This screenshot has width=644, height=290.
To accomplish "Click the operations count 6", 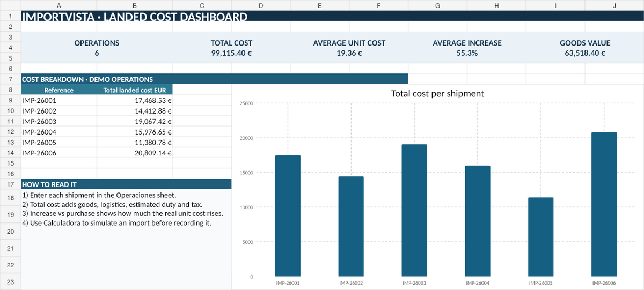I will point(97,53).
